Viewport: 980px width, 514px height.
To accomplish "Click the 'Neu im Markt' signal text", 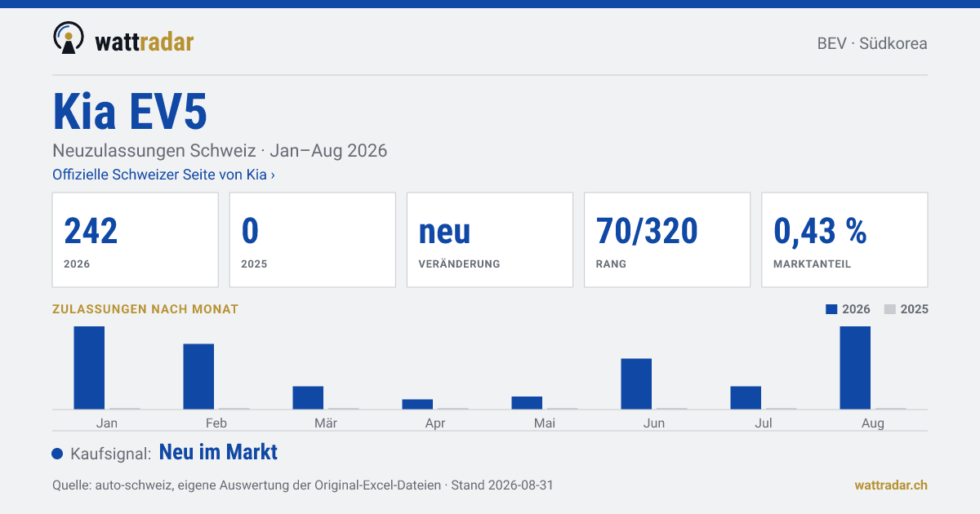I will pos(218,452).
